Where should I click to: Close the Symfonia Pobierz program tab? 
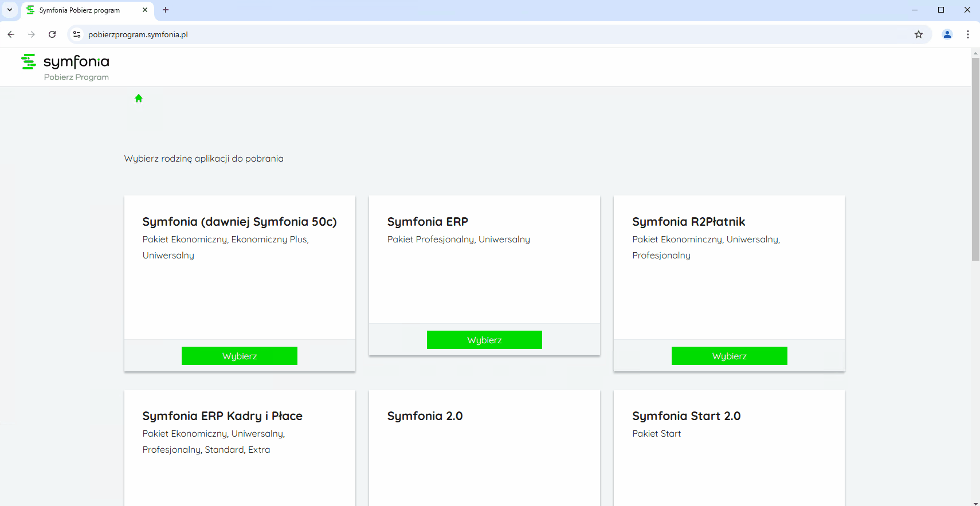(145, 10)
